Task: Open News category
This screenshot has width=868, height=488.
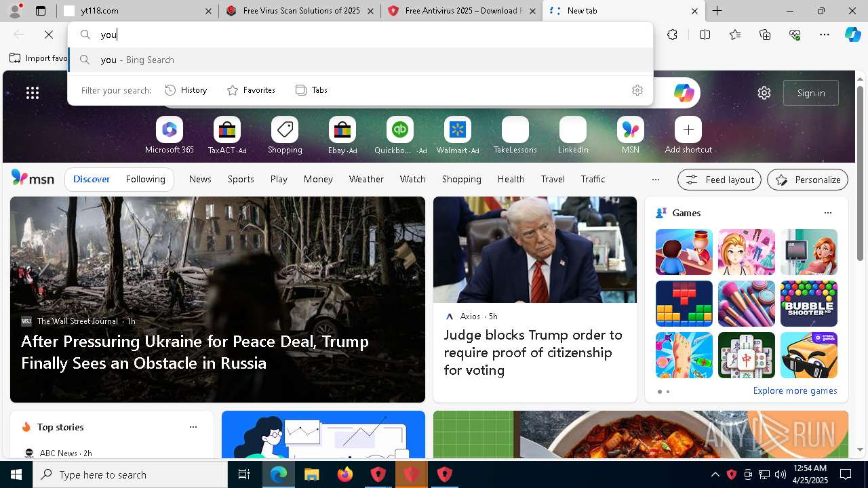Action: pos(200,179)
